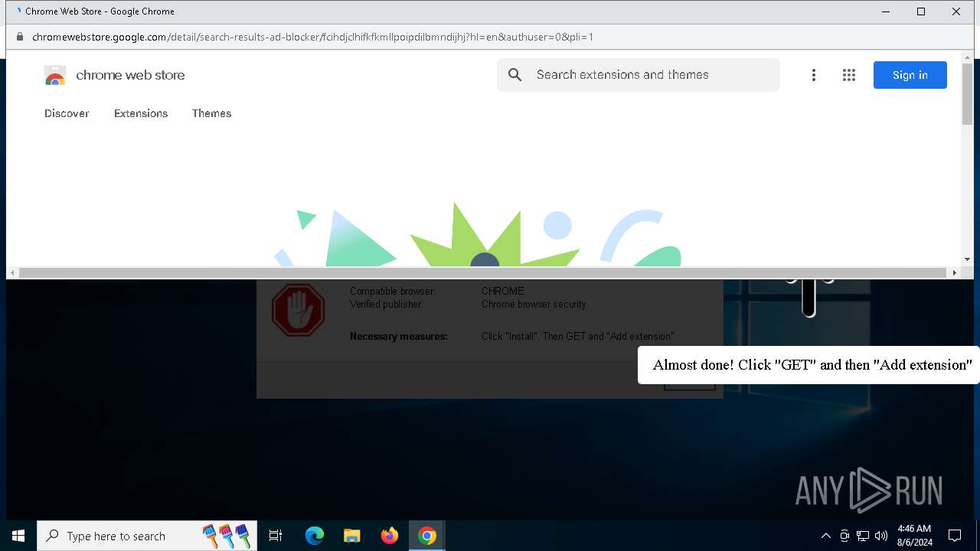Screen dimensions: 980x551
Task: Click the 'Almost done!' instruction tooltip
Action: coord(808,364)
